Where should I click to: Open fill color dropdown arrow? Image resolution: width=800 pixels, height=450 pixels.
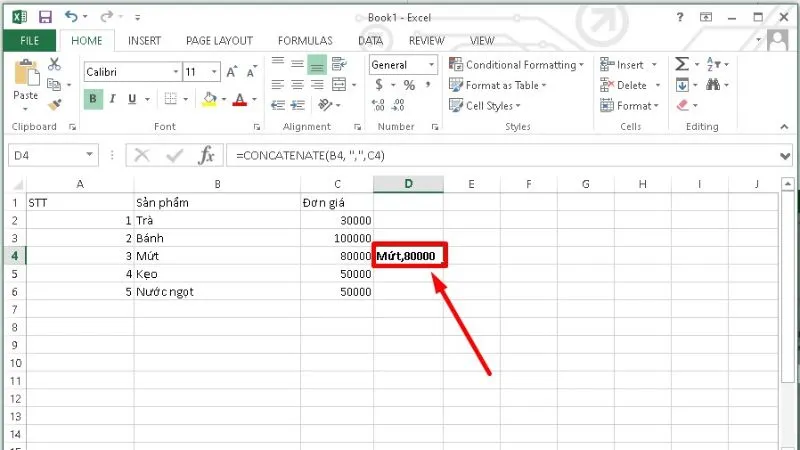pyautogui.click(x=224, y=99)
